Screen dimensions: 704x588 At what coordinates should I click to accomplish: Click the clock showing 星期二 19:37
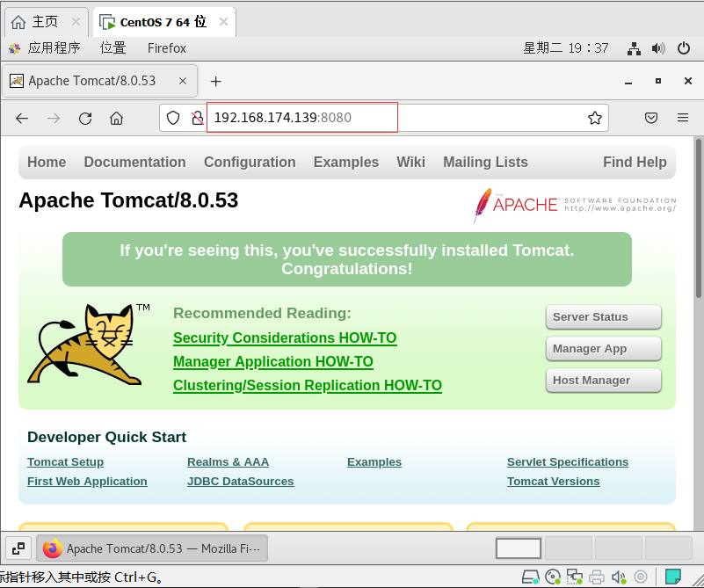click(566, 48)
